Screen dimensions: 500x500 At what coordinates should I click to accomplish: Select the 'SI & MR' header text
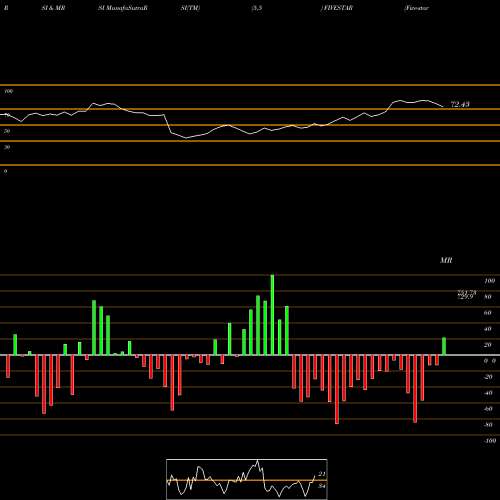[x=53, y=8]
